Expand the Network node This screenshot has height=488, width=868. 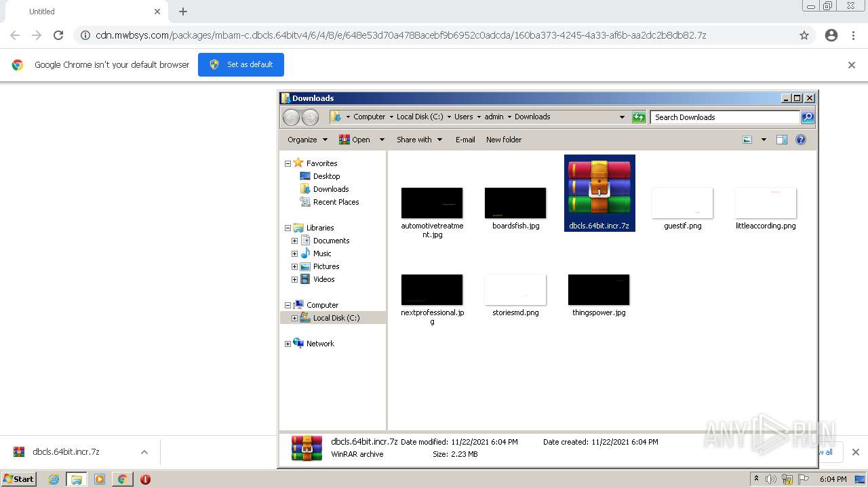(288, 344)
